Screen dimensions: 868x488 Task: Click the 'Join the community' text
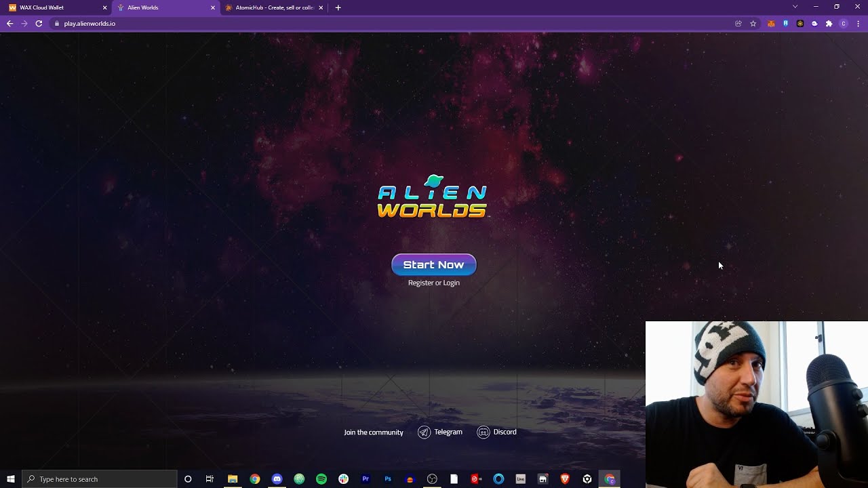tap(374, 432)
